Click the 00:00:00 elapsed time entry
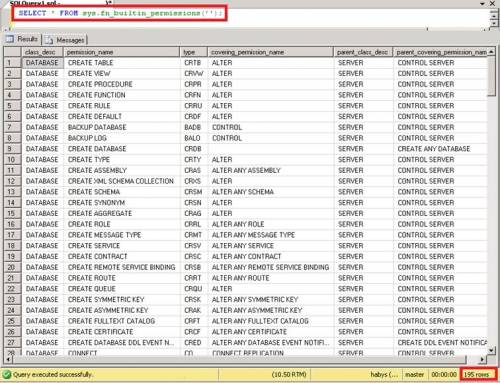500x383 pixels. 444,375
